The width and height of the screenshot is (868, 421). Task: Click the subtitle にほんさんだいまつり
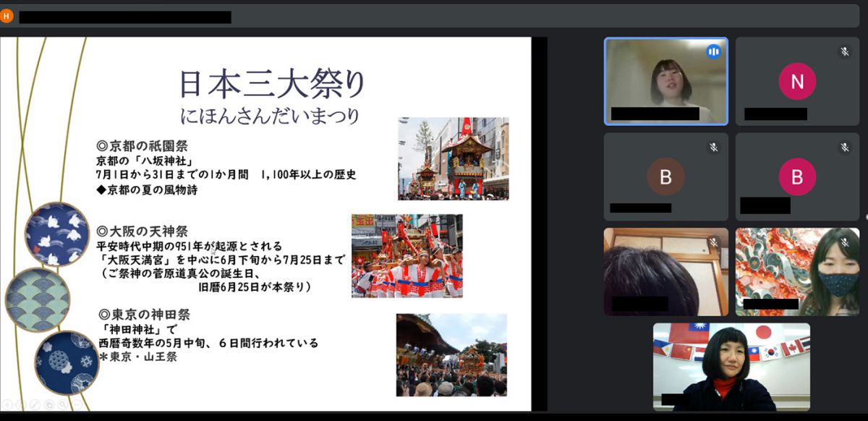tap(270, 115)
